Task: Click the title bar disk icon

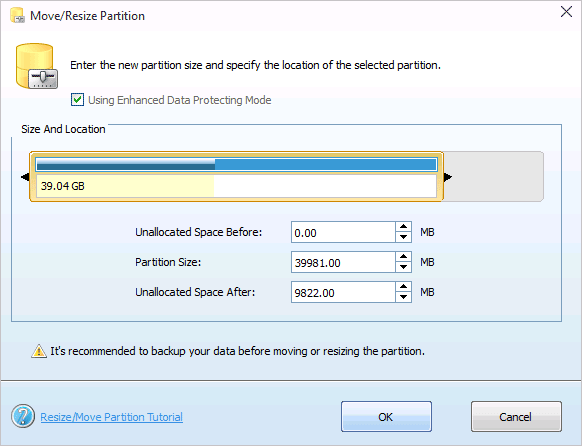Action: coord(17,16)
